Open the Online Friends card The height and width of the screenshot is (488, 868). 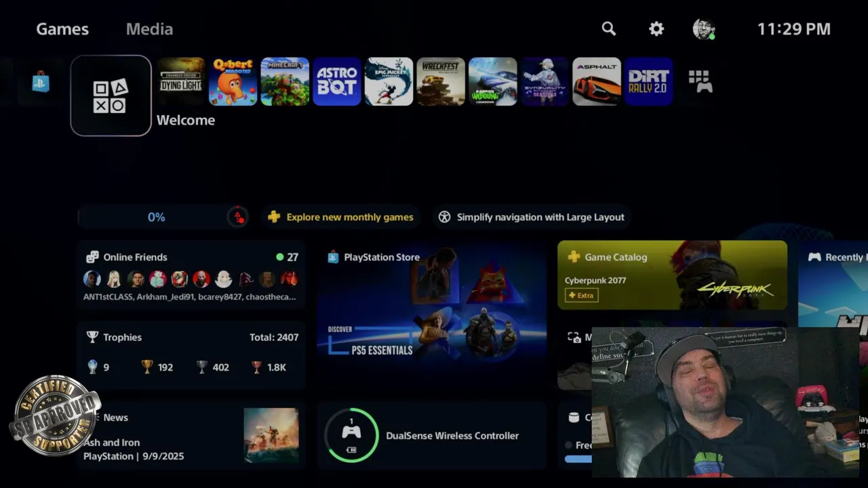click(191, 274)
